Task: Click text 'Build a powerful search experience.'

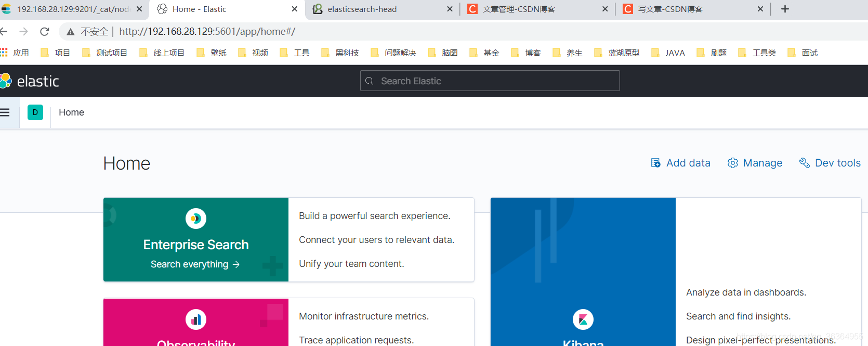Action: click(375, 216)
